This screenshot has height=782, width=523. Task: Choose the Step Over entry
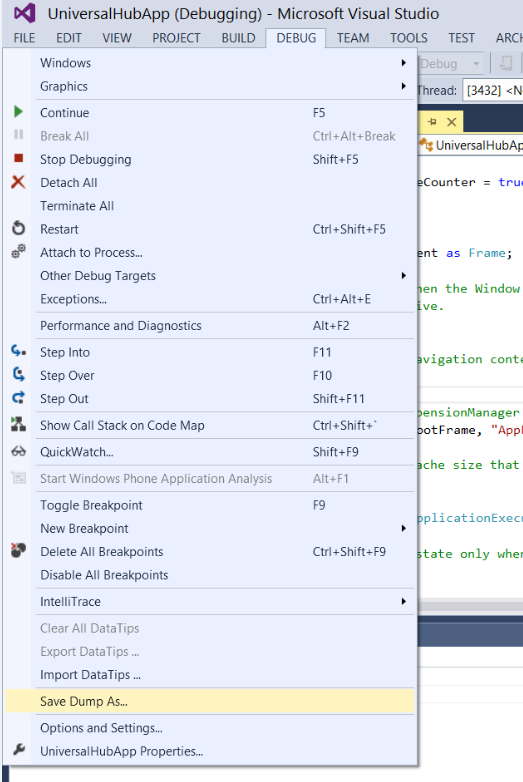(x=210, y=376)
